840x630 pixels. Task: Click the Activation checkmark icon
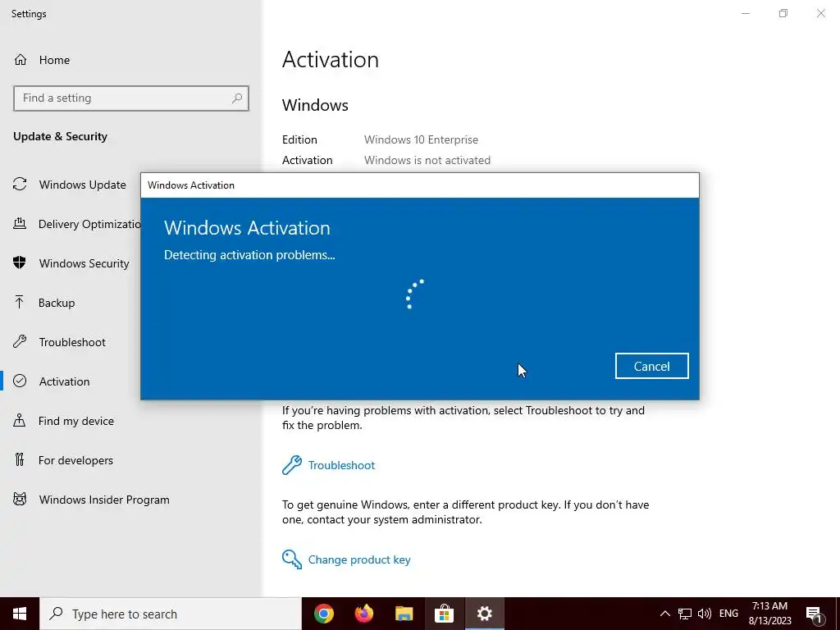pos(20,381)
